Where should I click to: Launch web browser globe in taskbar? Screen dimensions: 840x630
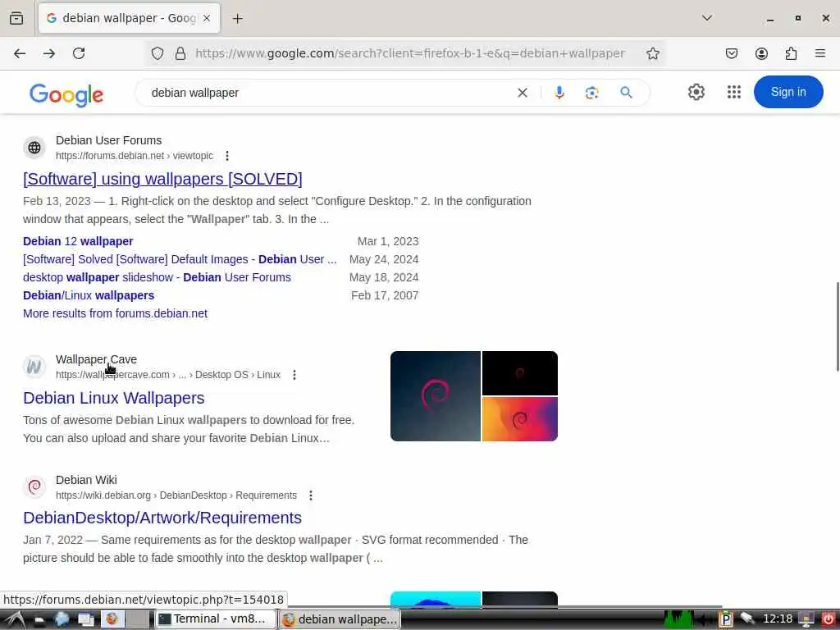(62, 619)
